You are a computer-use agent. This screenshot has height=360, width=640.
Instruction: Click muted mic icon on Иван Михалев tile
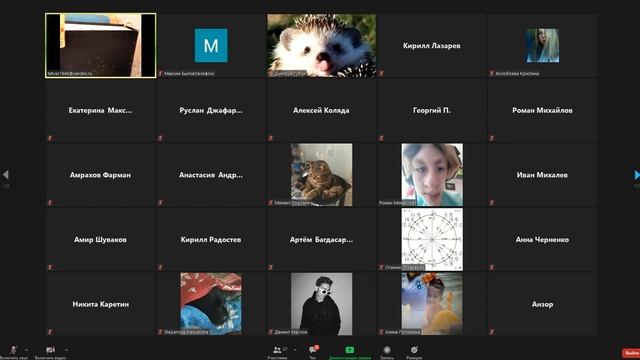point(492,202)
